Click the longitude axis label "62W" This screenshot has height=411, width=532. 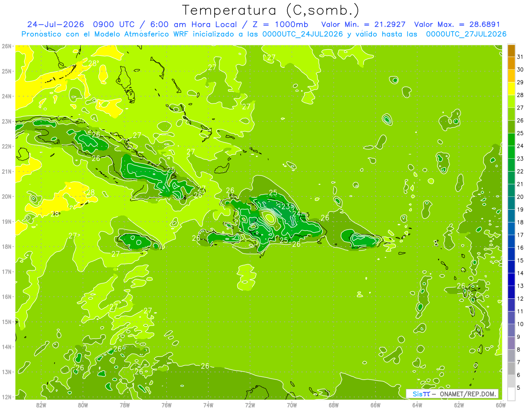click(x=459, y=405)
